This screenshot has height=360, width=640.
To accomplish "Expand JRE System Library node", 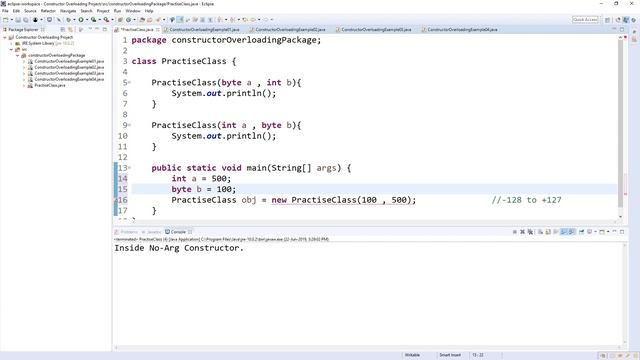I will 11,43.
